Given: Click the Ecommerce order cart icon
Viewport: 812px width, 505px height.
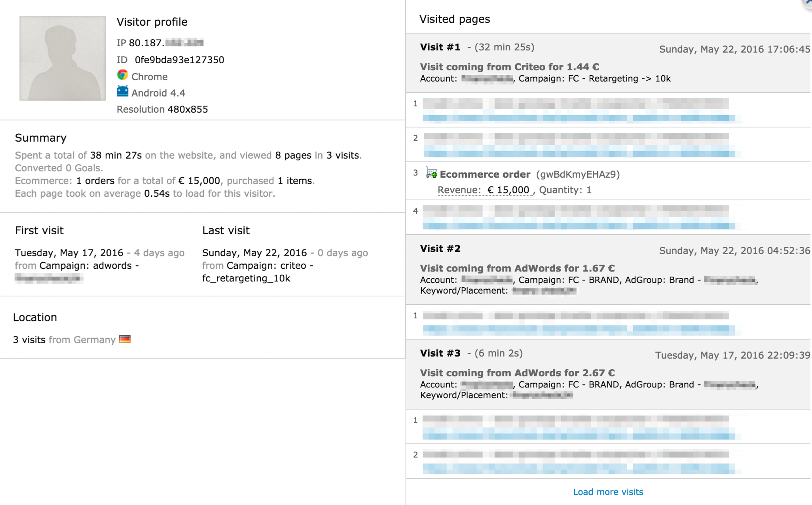Looking at the screenshot, I should point(431,173).
